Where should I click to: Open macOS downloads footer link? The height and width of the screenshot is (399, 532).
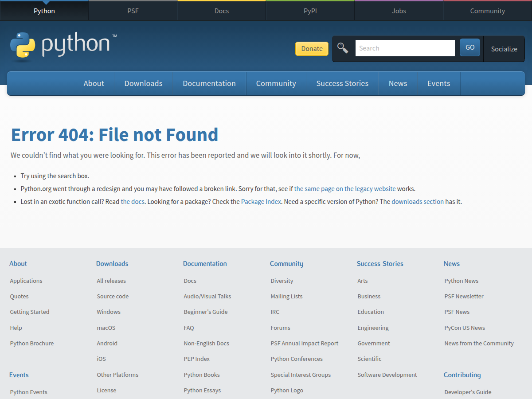(x=106, y=328)
